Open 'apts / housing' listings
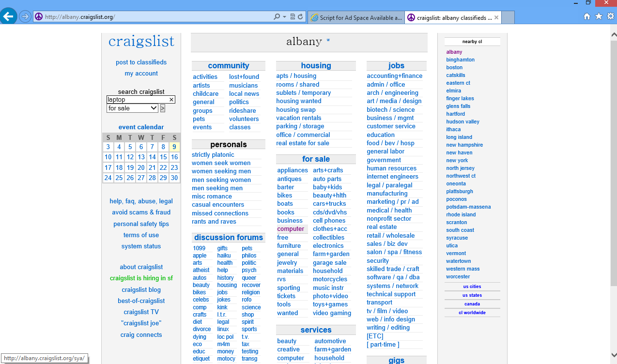 [296, 76]
